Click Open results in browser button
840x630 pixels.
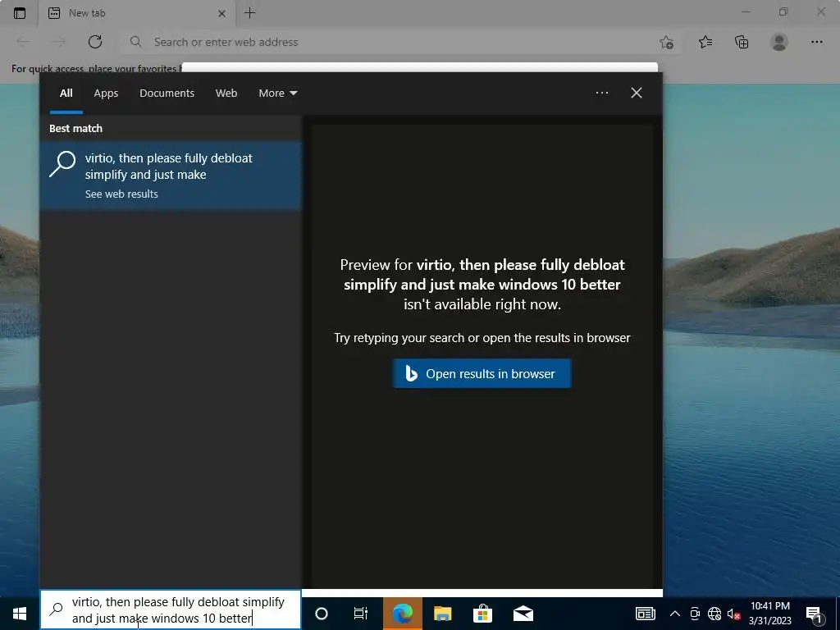(482, 373)
